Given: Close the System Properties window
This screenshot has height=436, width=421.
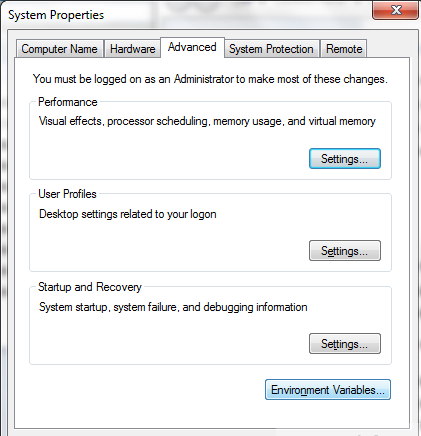Looking at the screenshot, I should (x=396, y=10).
